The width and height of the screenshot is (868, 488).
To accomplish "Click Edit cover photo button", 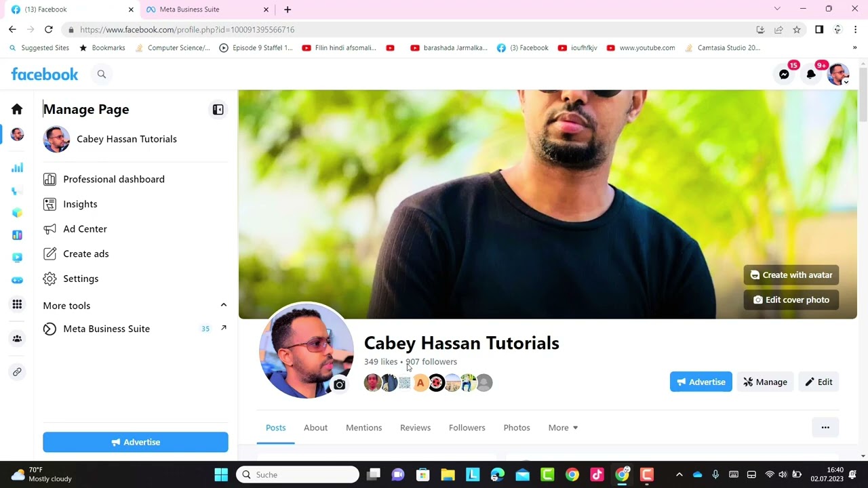I will tap(791, 300).
